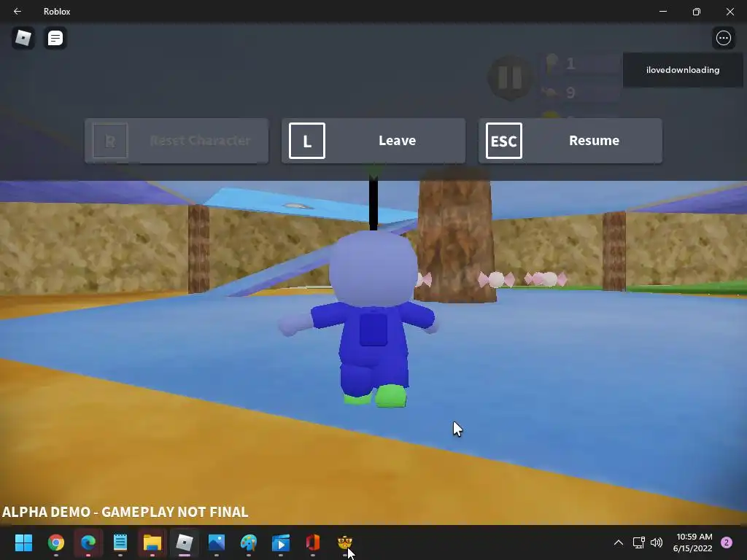Open the Paint app from taskbar
The image size is (747, 560).
(249, 542)
